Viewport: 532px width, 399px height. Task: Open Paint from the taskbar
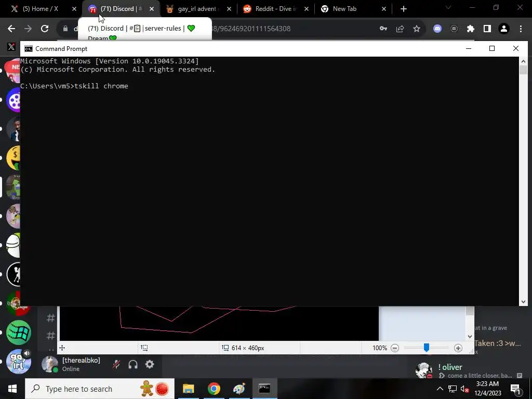239,389
